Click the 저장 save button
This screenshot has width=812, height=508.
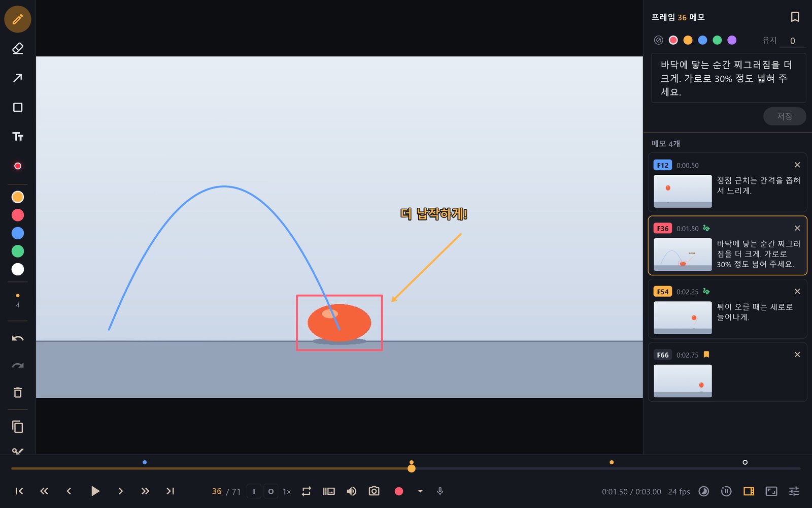point(785,116)
